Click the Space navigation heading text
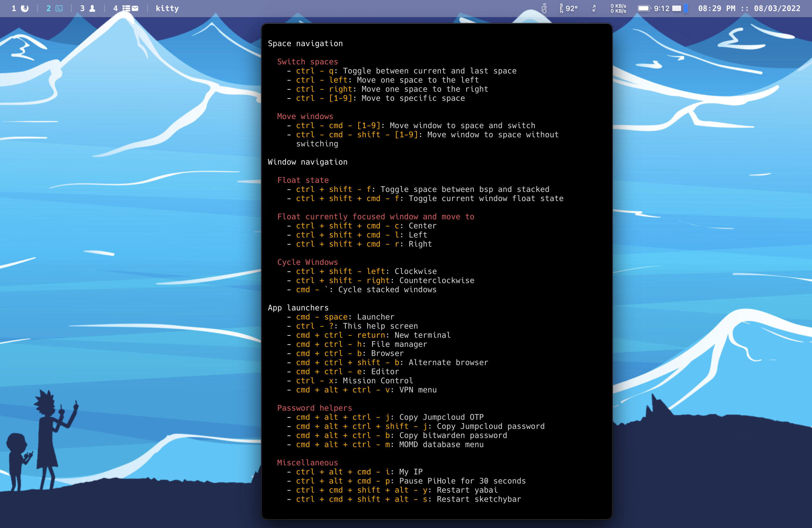This screenshot has width=812, height=528. tap(305, 43)
